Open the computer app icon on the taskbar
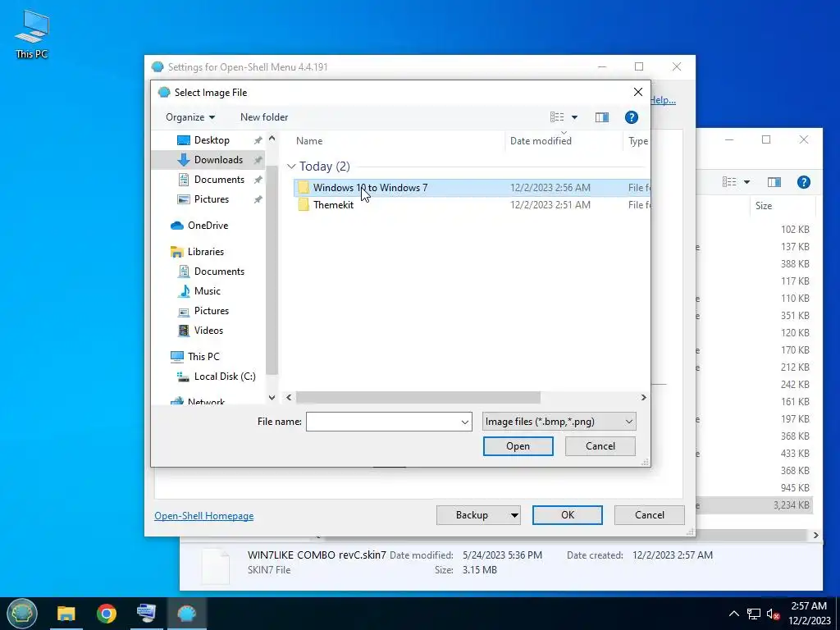Image resolution: width=840 pixels, height=630 pixels. (x=146, y=614)
